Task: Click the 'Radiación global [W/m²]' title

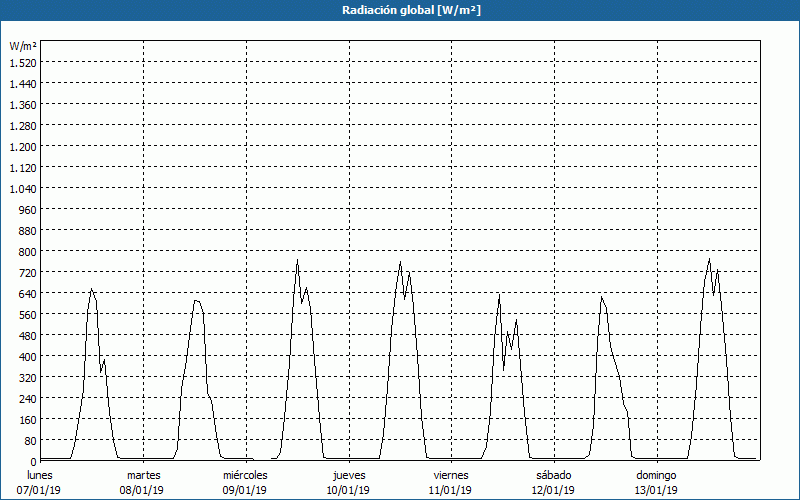Action: tap(411, 10)
